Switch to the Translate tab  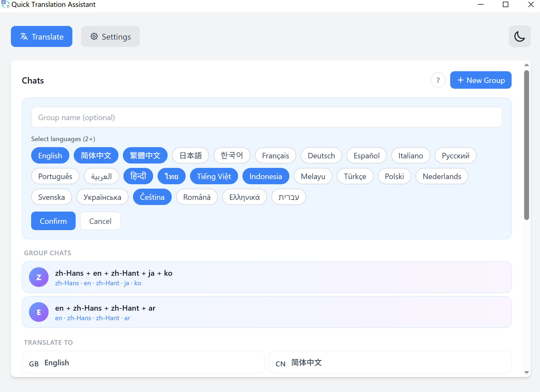pos(41,36)
